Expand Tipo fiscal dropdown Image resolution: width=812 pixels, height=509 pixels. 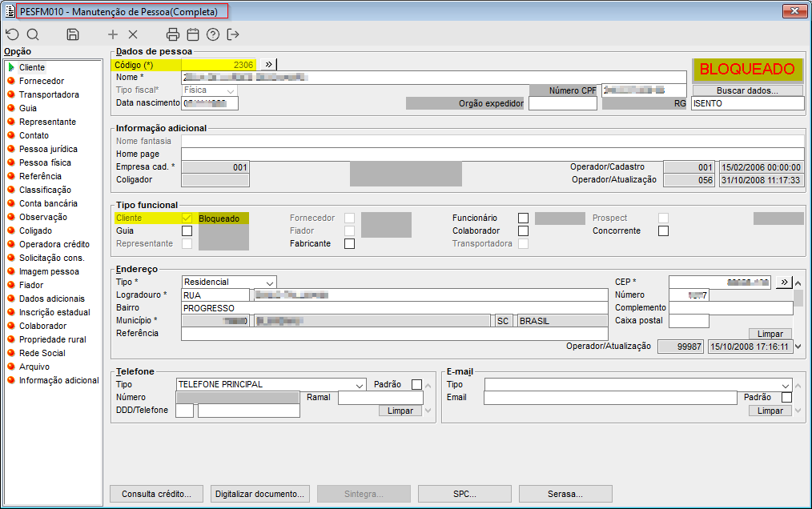[231, 90]
